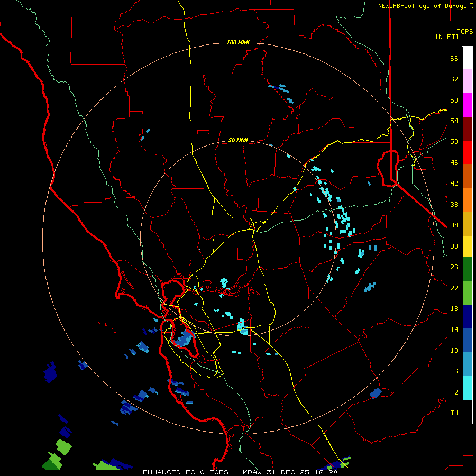The image size is (476, 476).
Task: Click the legend value "42"
Action: tap(454, 184)
